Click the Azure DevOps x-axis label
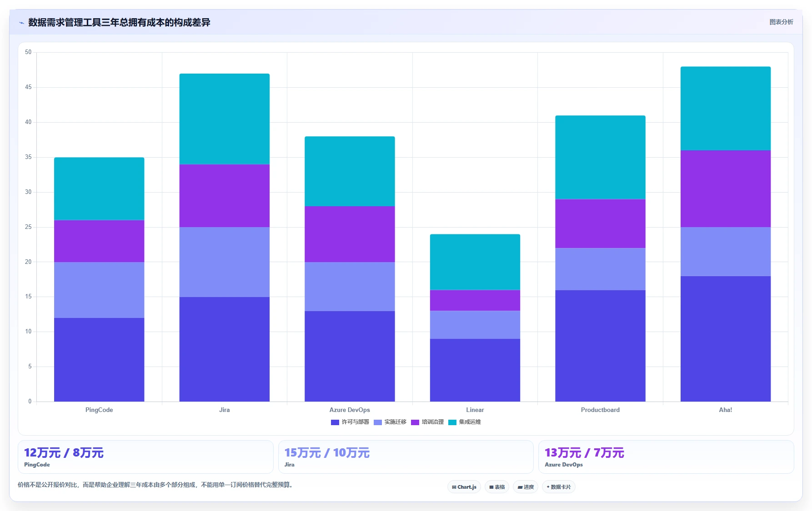 tap(350, 410)
